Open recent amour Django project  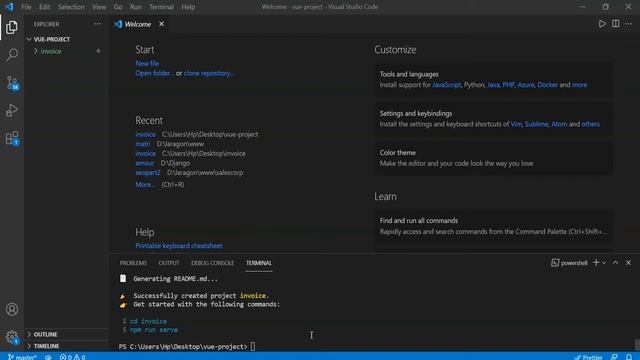144,163
